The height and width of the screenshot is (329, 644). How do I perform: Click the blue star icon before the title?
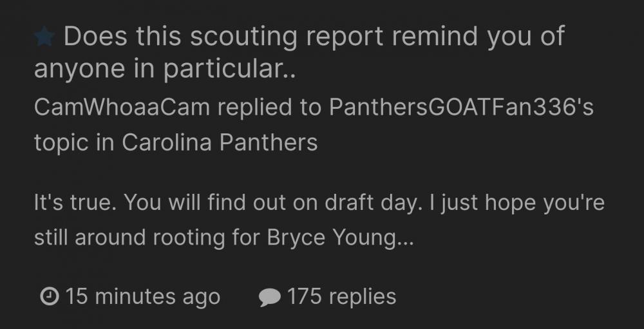pyautogui.click(x=44, y=38)
